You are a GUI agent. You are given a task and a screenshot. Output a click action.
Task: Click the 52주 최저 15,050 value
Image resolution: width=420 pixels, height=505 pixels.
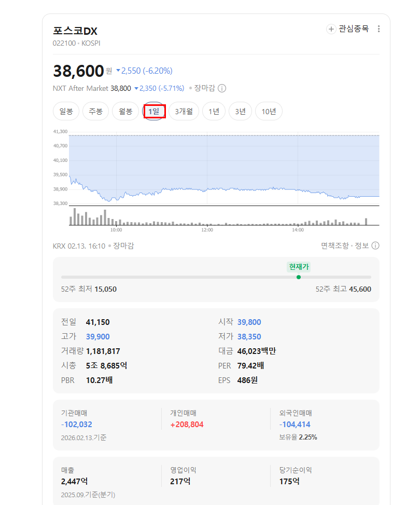106,289
